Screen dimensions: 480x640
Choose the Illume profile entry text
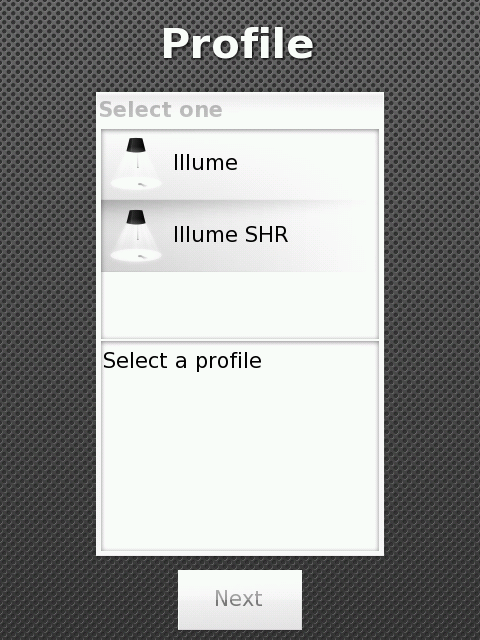(205, 163)
